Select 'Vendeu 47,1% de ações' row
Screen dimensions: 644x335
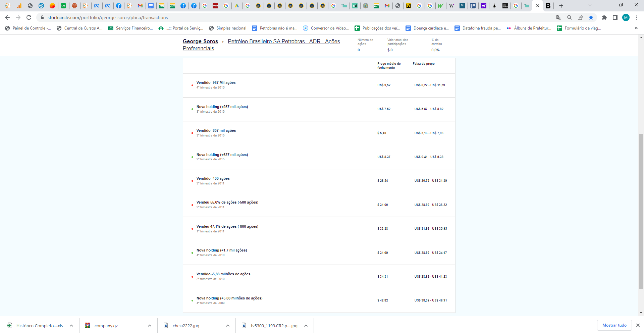[x=319, y=229]
